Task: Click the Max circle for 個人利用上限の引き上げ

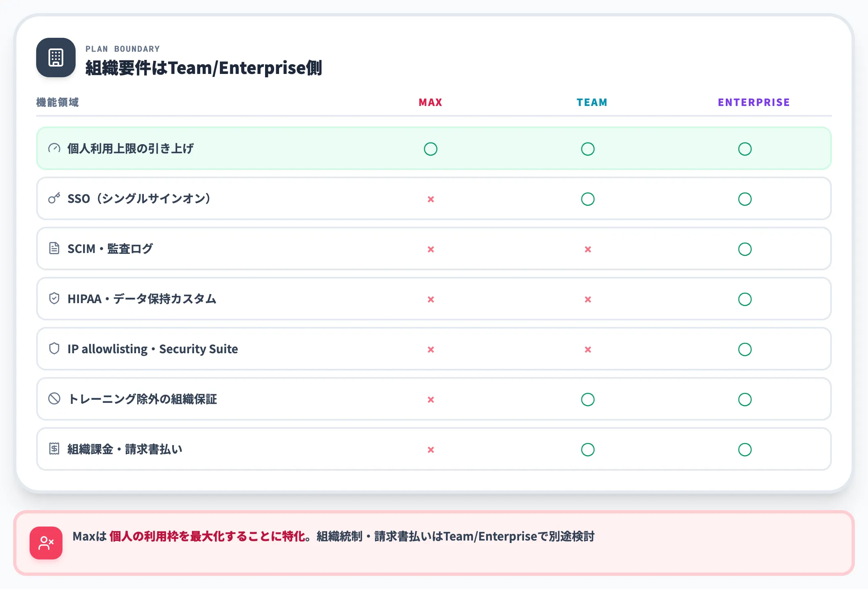Action: pyautogui.click(x=431, y=149)
